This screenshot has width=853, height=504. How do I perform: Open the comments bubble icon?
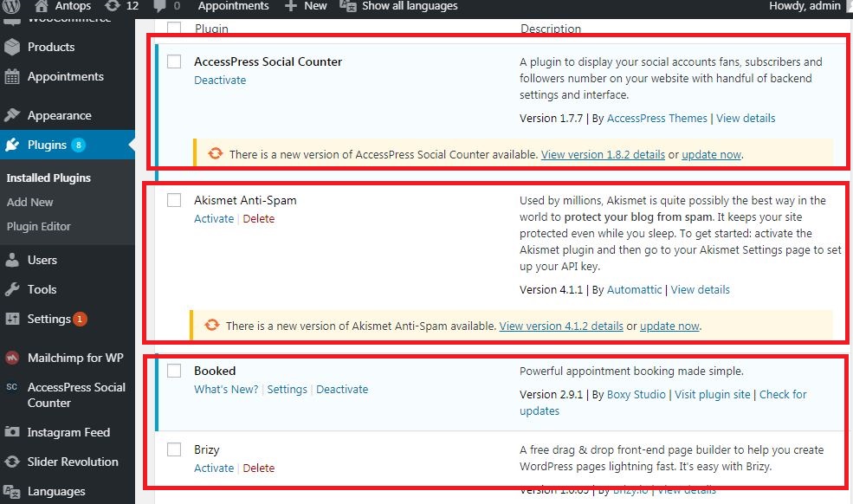pos(160,7)
